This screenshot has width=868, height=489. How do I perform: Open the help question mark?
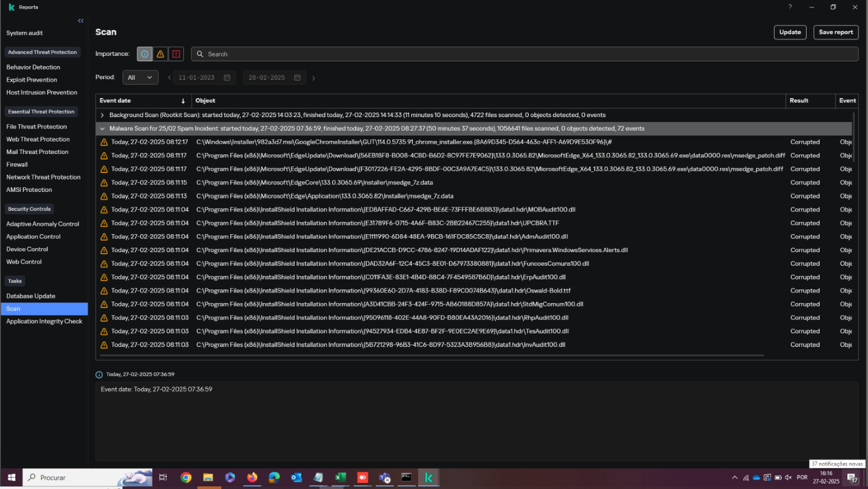click(x=790, y=7)
